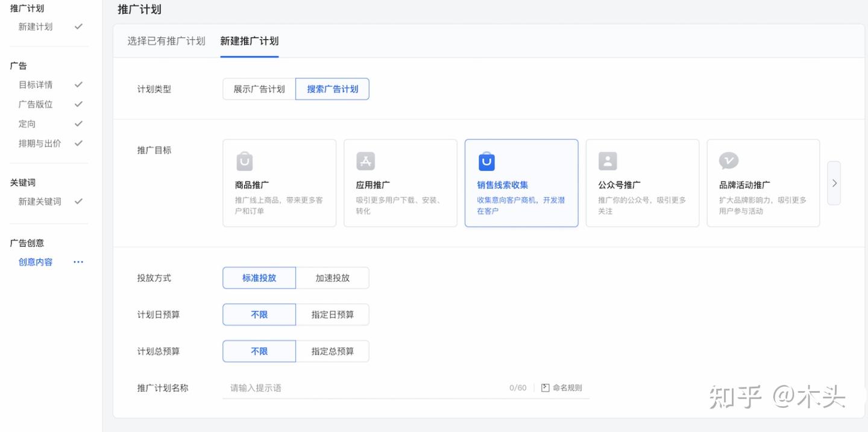Open 排期与出价 sidebar step
868x432 pixels.
point(40,143)
